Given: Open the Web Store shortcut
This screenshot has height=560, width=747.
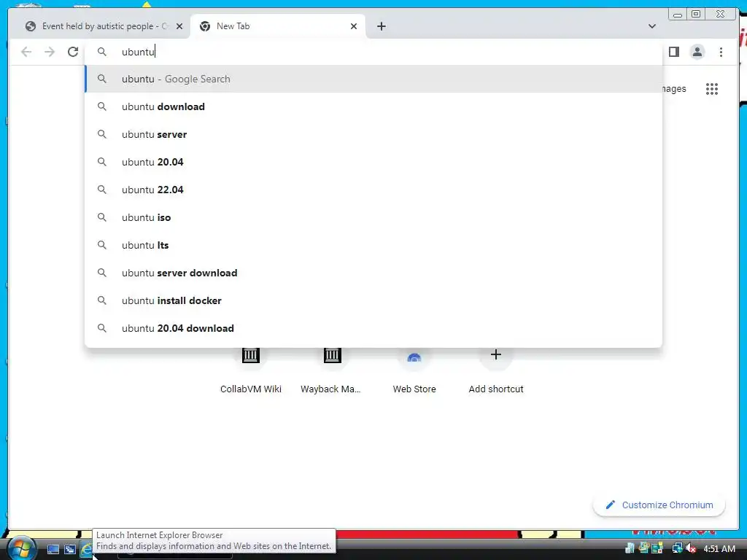Looking at the screenshot, I should click(x=414, y=371).
